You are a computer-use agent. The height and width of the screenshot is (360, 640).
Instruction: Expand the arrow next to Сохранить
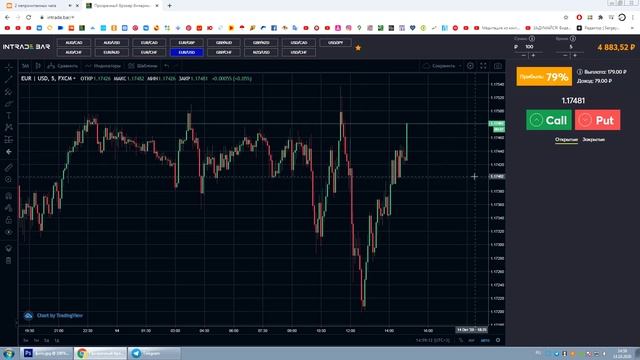click(460, 66)
